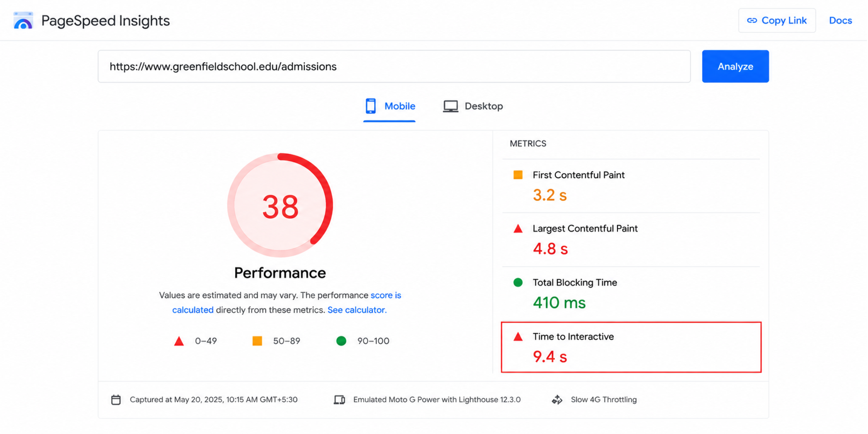Click 'Values are estimated and may vary' text
This screenshot has width=868, height=434.
[x=228, y=295]
